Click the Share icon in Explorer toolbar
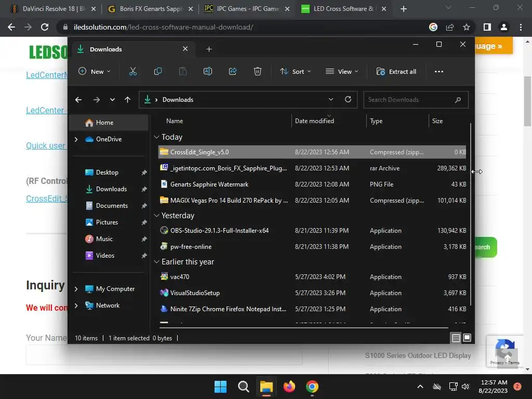 pyautogui.click(x=233, y=72)
